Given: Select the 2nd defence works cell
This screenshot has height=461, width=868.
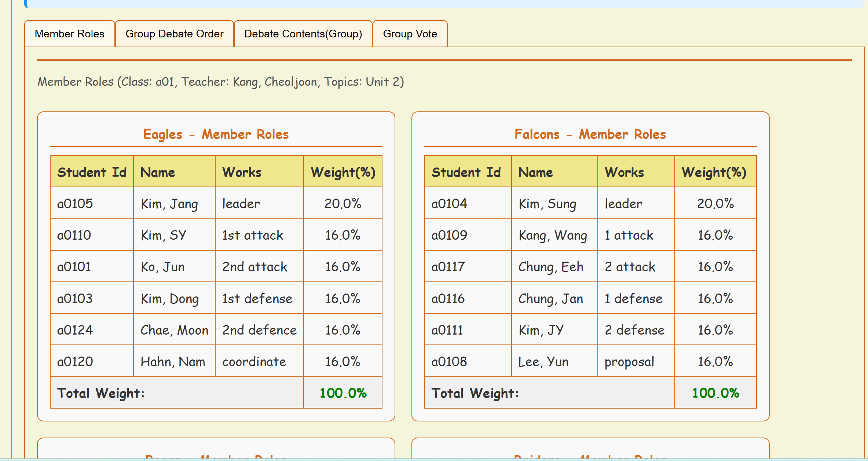Looking at the screenshot, I should (259, 330).
